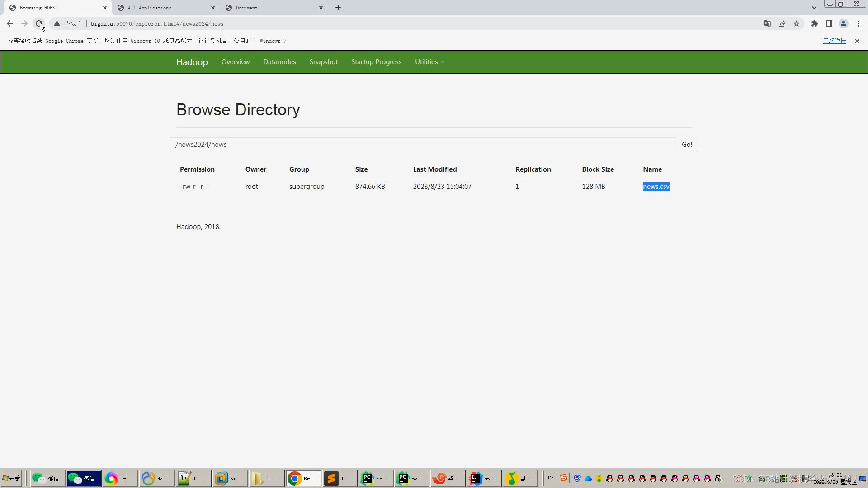
Task: Click the share page icon
Action: [782, 23]
